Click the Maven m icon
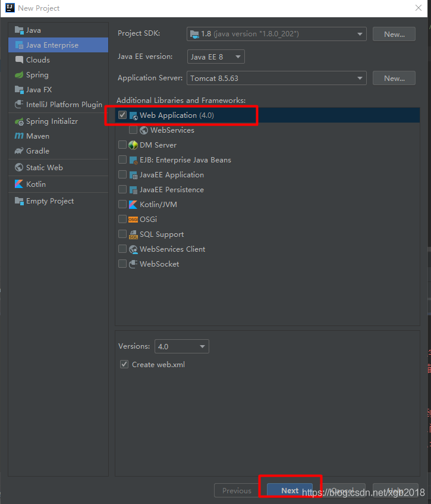The width and height of the screenshot is (431, 504). click(x=19, y=136)
